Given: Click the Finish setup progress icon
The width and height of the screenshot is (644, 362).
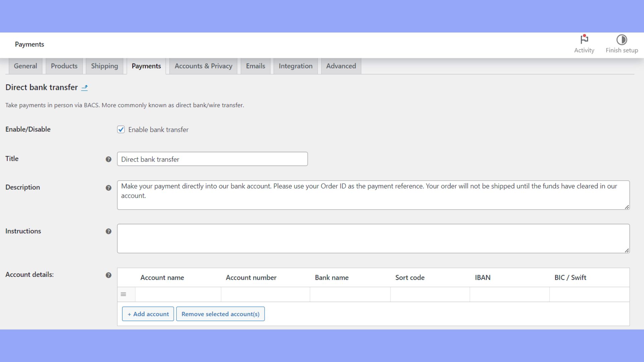Looking at the screenshot, I should click(622, 40).
